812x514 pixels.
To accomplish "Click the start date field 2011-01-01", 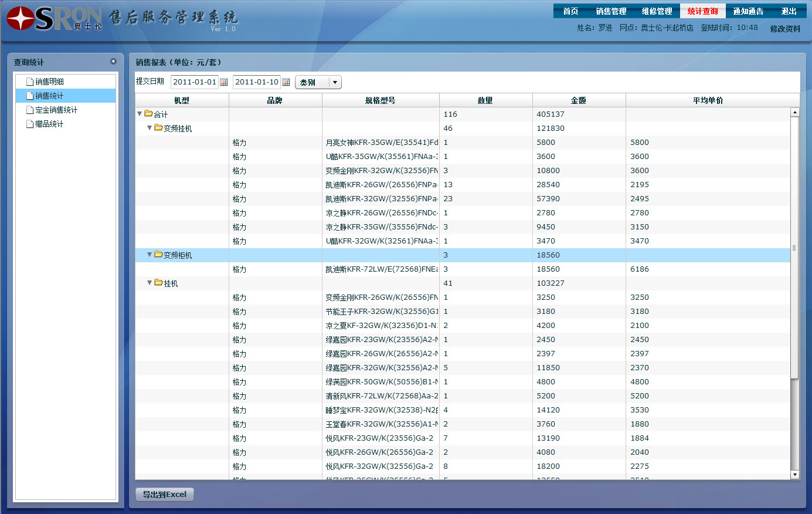I will [x=195, y=82].
